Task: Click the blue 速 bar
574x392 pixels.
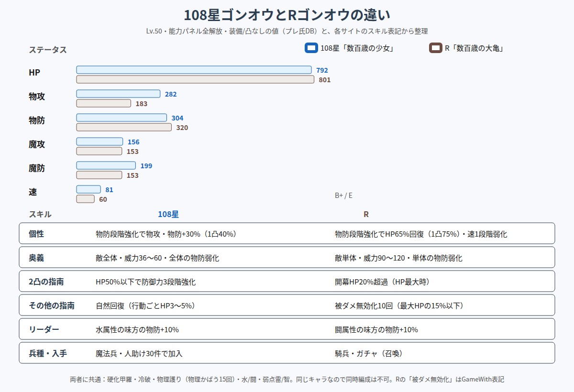Action: coord(88,189)
